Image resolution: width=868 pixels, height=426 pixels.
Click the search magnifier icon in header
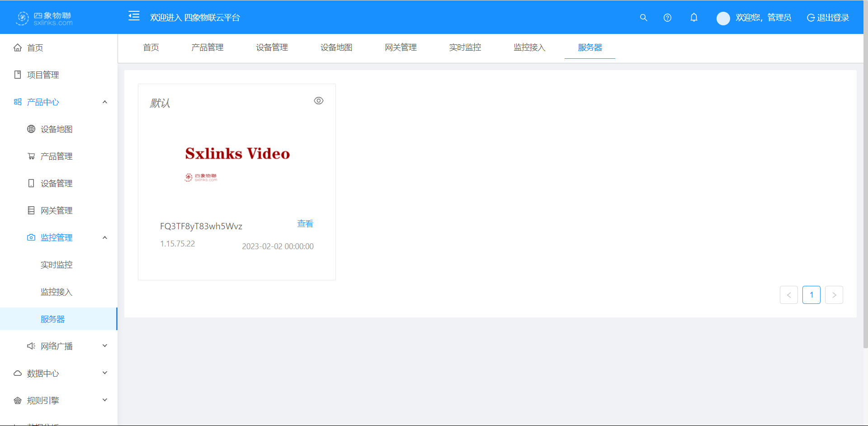(x=643, y=18)
